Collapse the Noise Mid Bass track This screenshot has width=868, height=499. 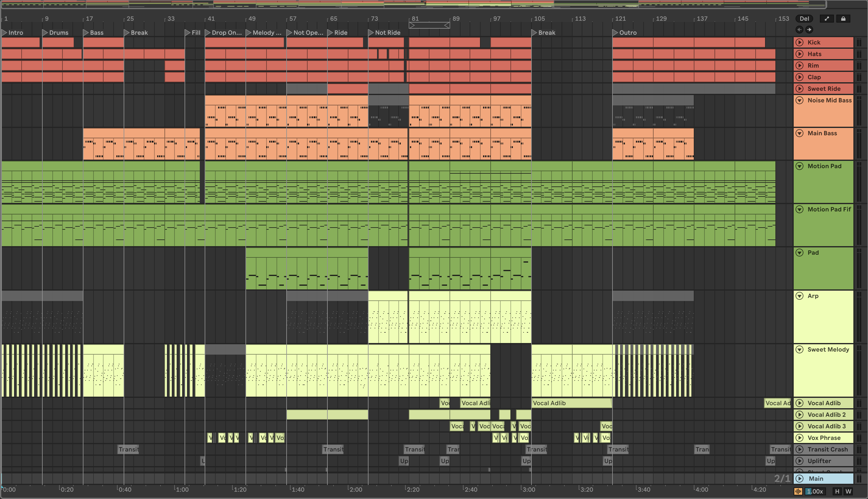pos(799,101)
